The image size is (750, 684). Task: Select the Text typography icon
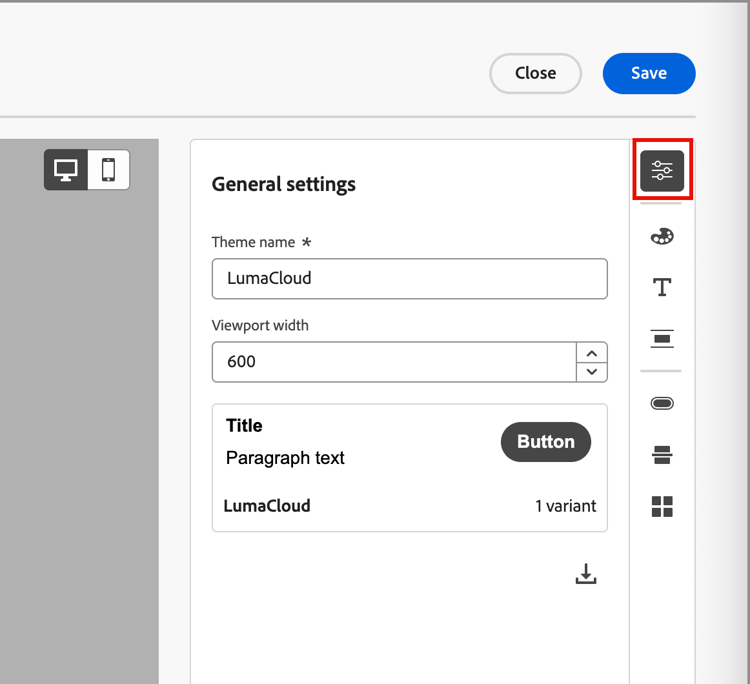(x=662, y=288)
